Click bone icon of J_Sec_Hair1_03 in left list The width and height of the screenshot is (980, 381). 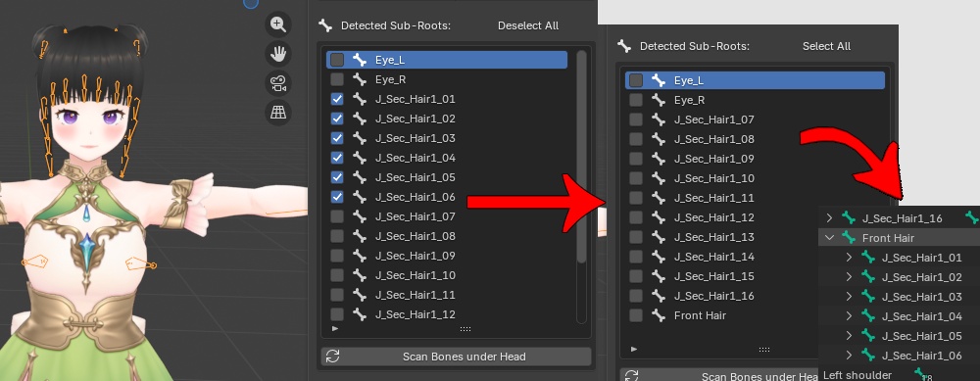(360, 138)
